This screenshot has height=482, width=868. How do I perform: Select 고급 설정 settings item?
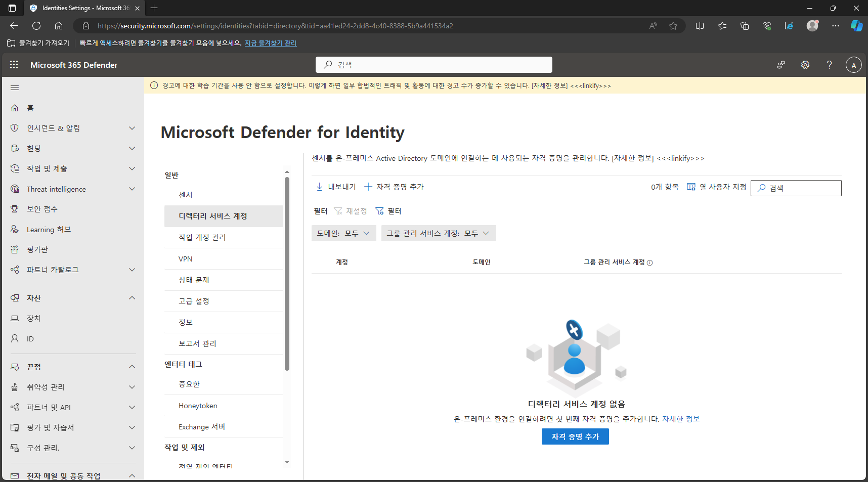click(x=224, y=301)
